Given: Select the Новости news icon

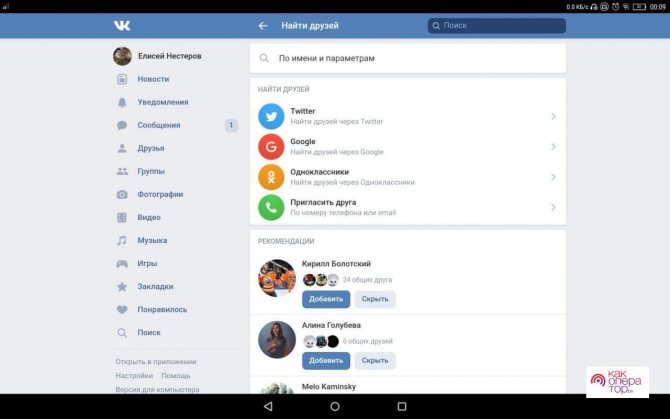Looking at the screenshot, I should 122,79.
